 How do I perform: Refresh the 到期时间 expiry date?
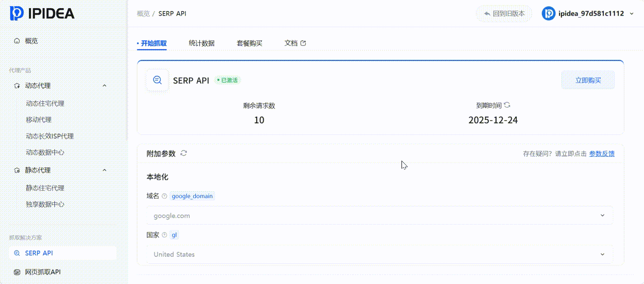click(x=507, y=105)
